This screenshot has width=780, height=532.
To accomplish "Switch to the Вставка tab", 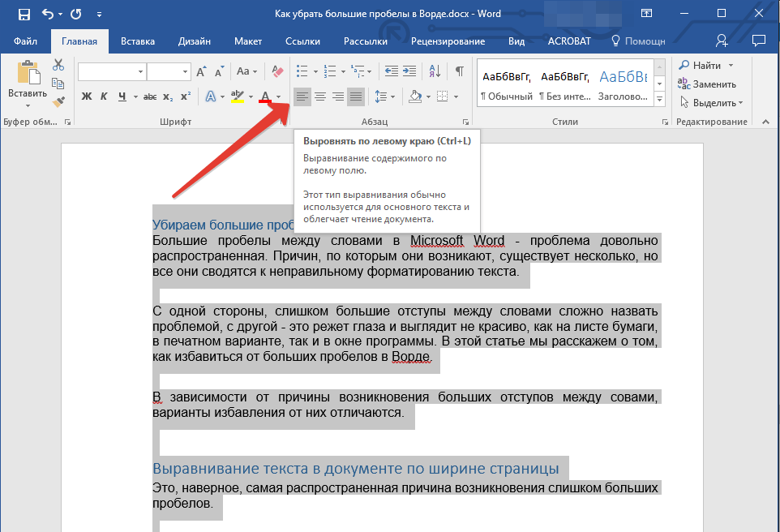I will point(138,41).
